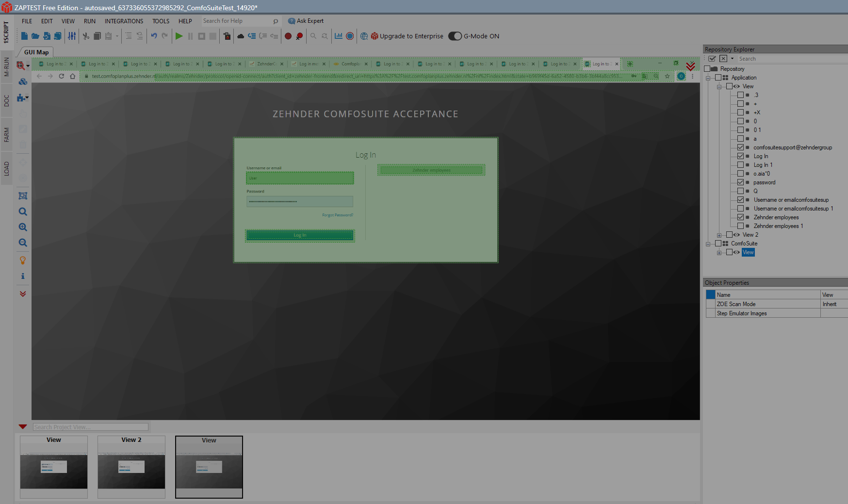Image resolution: width=848 pixels, height=504 pixels.
Task: Click the magnifier search icon in left sidebar
Action: tap(23, 211)
